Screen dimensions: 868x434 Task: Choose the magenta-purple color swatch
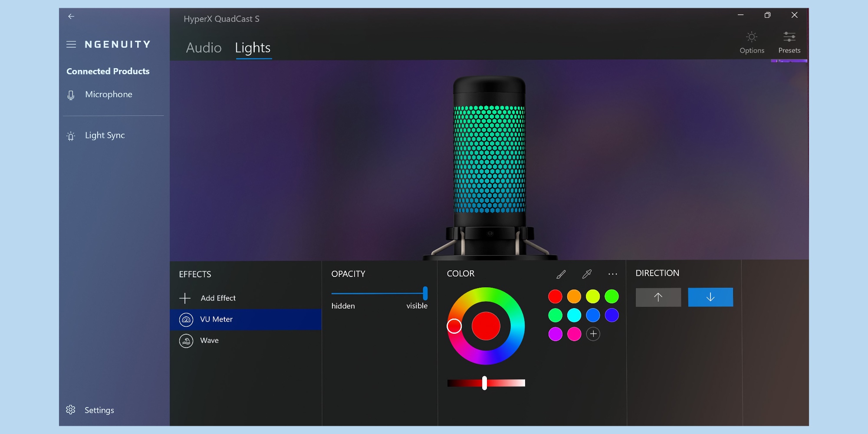[555, 334]
